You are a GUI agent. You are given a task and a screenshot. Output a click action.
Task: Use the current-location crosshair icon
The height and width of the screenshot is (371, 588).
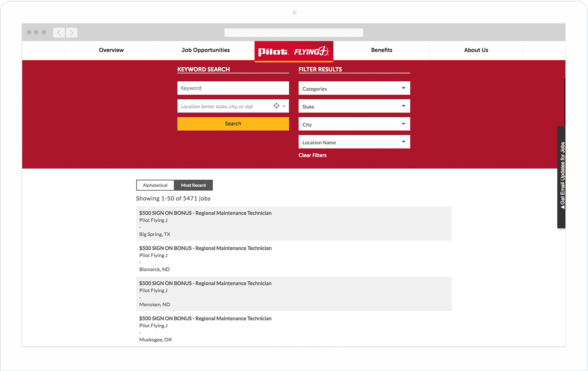(276, 106)
